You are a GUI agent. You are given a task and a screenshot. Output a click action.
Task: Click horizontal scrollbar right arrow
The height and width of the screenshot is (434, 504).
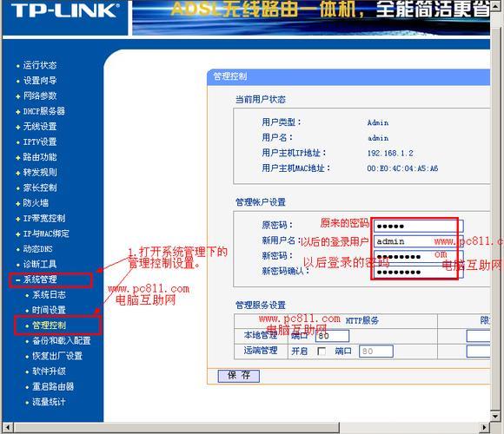(484, 428)
